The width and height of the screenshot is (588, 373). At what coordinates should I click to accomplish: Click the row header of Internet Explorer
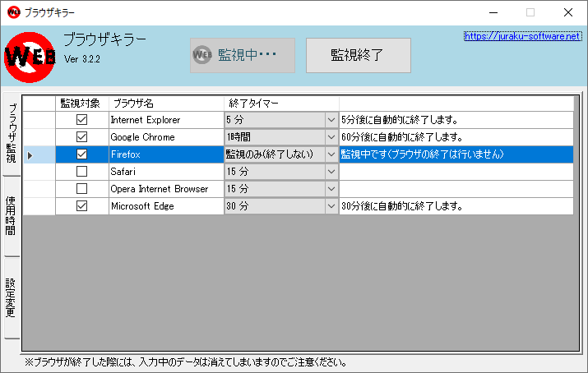[x=39, y=120]
